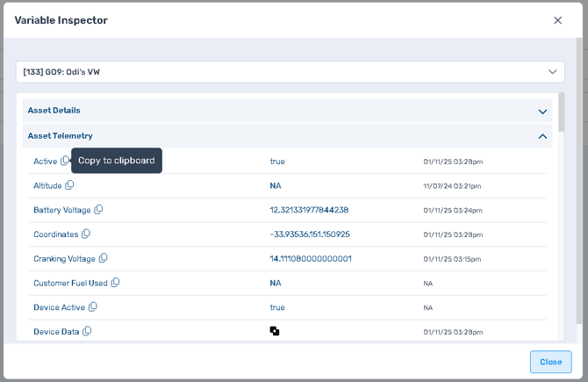Click copy icon beside Cranking Voltage

pos(103,258)
